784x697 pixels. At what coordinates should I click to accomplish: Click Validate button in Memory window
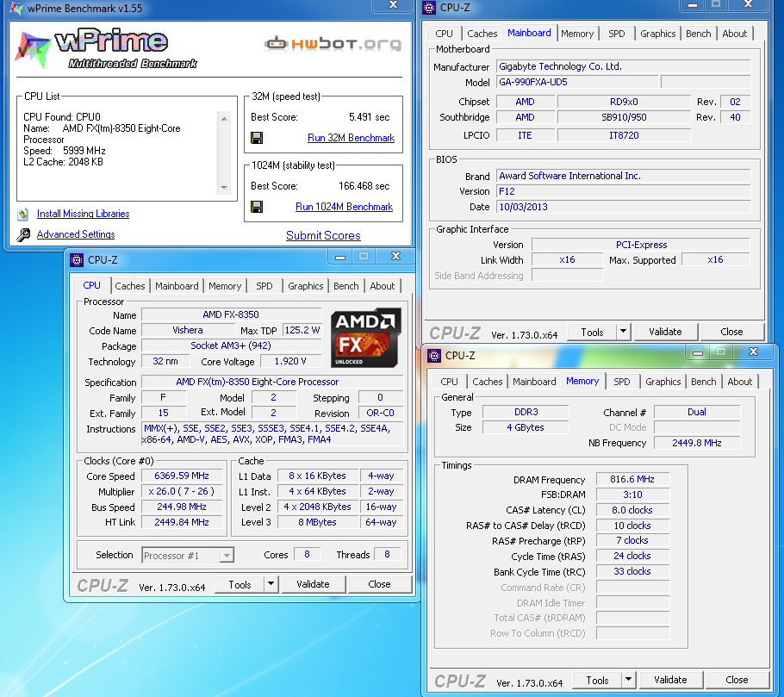[x=670, y=680]
